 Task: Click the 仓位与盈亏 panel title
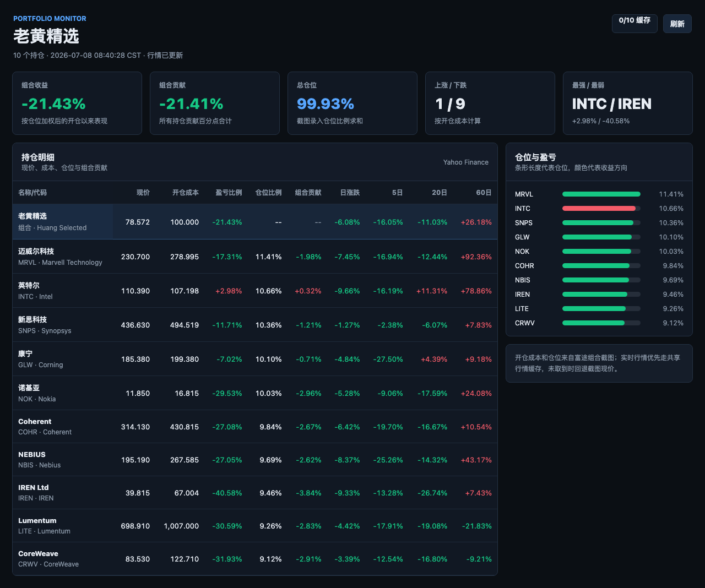tap(535, 157)
